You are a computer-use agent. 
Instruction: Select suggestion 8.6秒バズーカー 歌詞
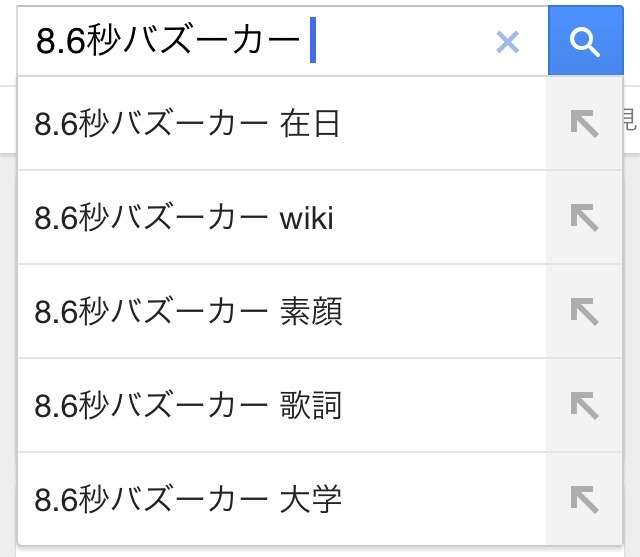pyautogui.click(x=282, y=405)
